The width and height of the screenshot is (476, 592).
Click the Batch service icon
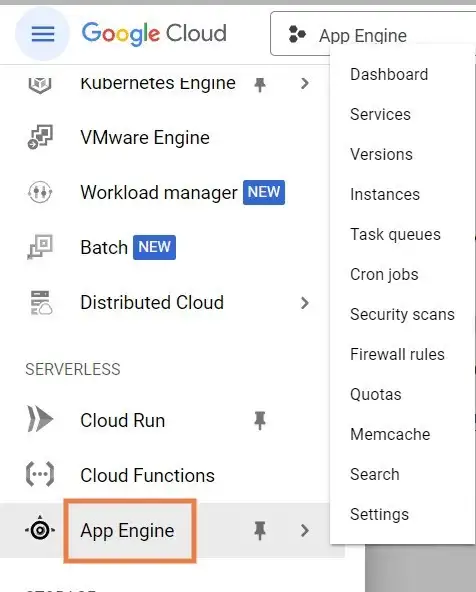click(x=40, y=247)
